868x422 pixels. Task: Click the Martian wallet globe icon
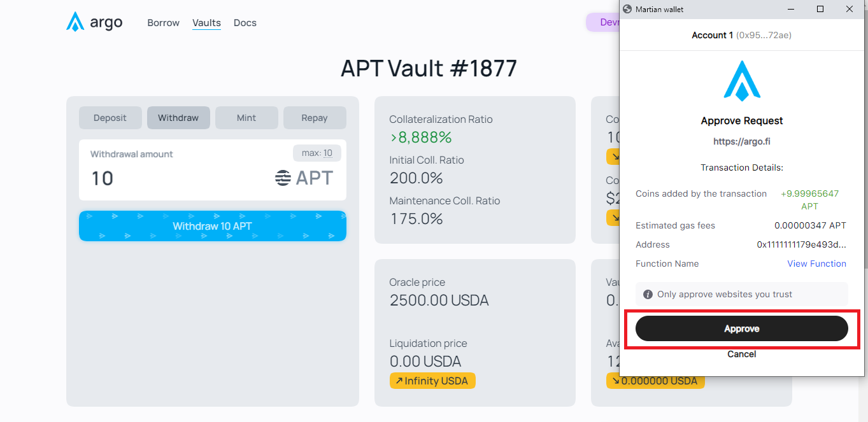coord(627,10)
